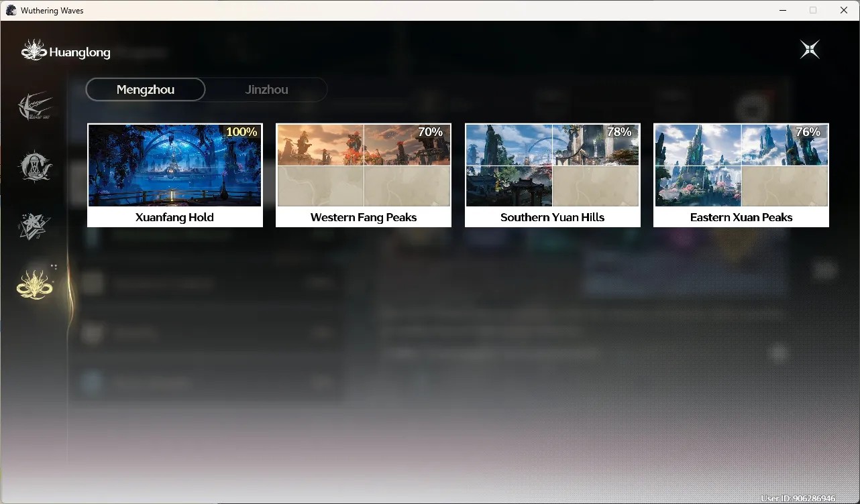Click the 70% progress on Western Fang Peaks
This screenshot has width=860, height=504.
[431, 132]
